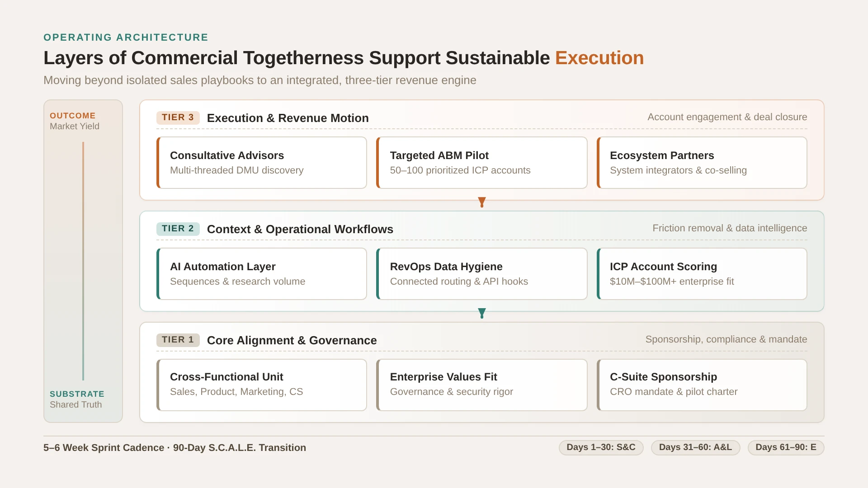Click the OUTCOME label in sidebar

pyautogui.click(x=73, y=116)
